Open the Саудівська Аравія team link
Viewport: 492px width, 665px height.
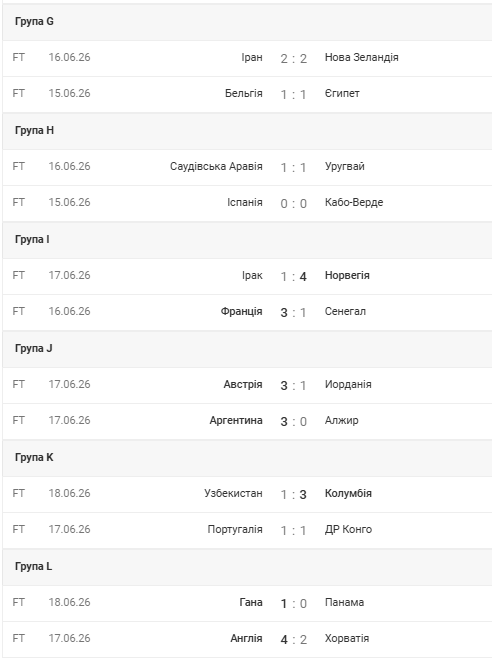pyautogui.click(x=216, y=166)
